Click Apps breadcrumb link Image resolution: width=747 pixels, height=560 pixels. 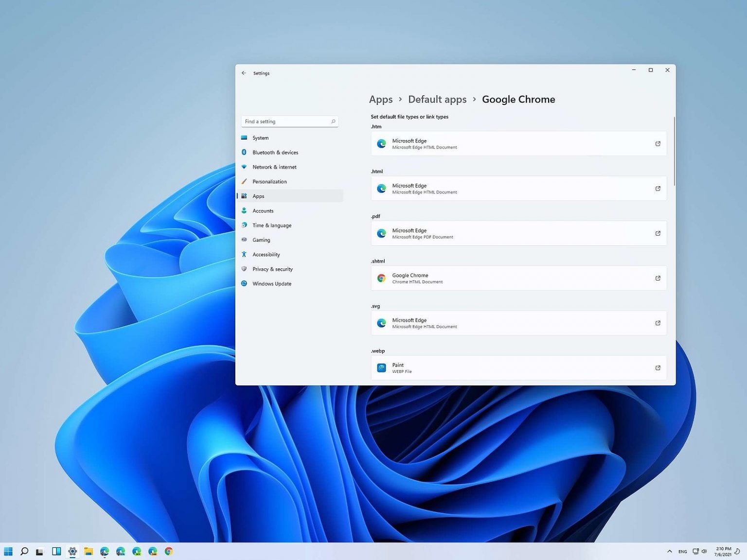coord(381,99)
